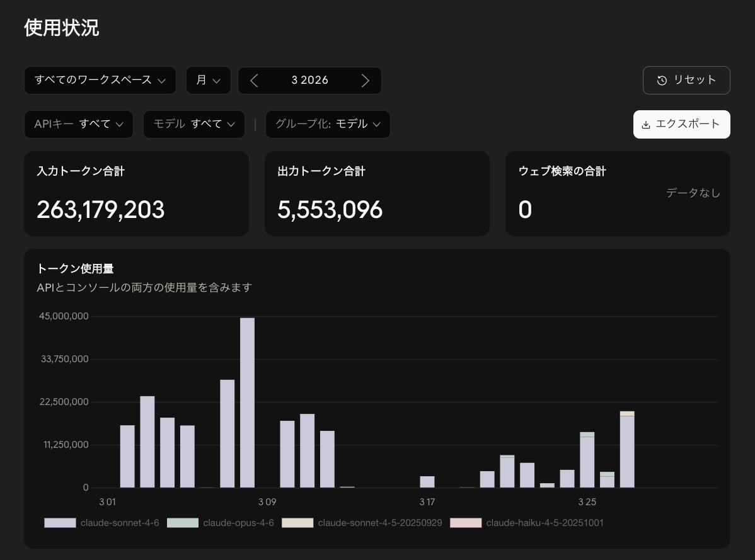Viewport: 755px width, 560px height.
Task: Click the トークン使用量 chart title
Action: 75,269
